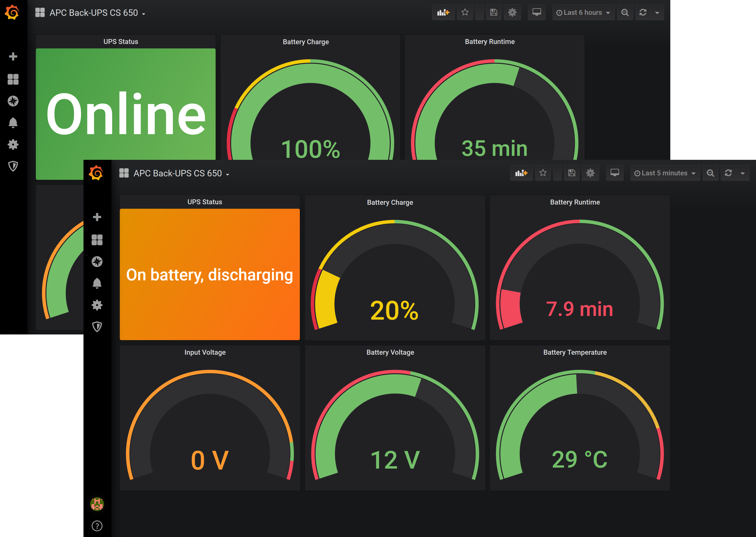
Task: Cycle view mode with monitor icon
Action: [x=614, y=173]
